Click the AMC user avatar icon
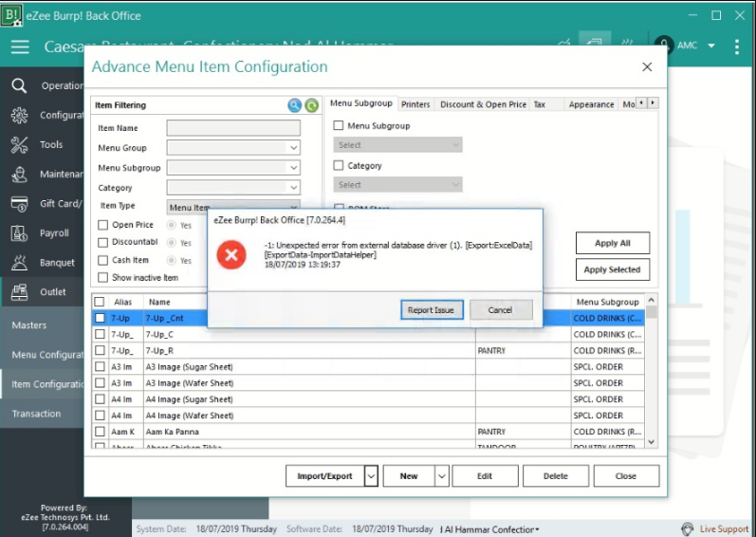Screen dimensions: 756x537 (x=664, y=46)
